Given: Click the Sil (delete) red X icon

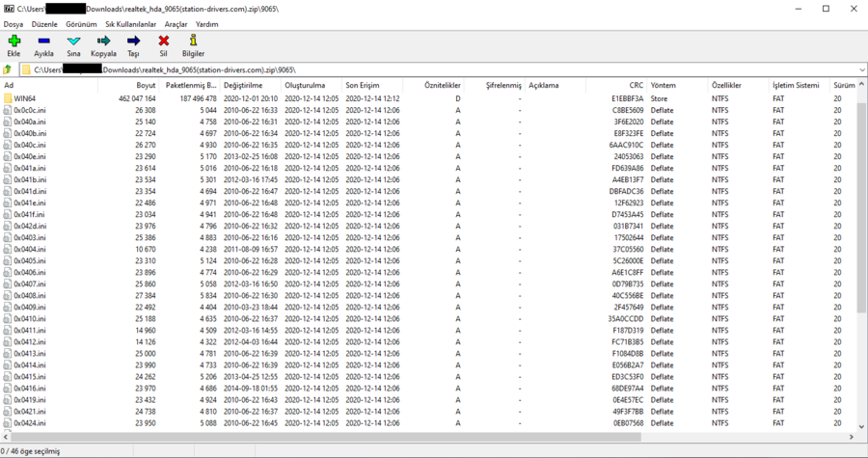Looking at the screenshot, I should click(x=163, y=40).
